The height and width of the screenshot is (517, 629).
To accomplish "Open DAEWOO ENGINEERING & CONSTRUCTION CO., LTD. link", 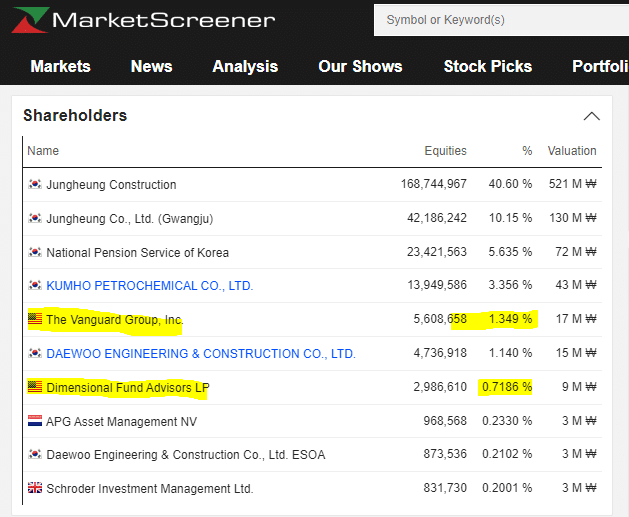I will click(x=201, y=354).
